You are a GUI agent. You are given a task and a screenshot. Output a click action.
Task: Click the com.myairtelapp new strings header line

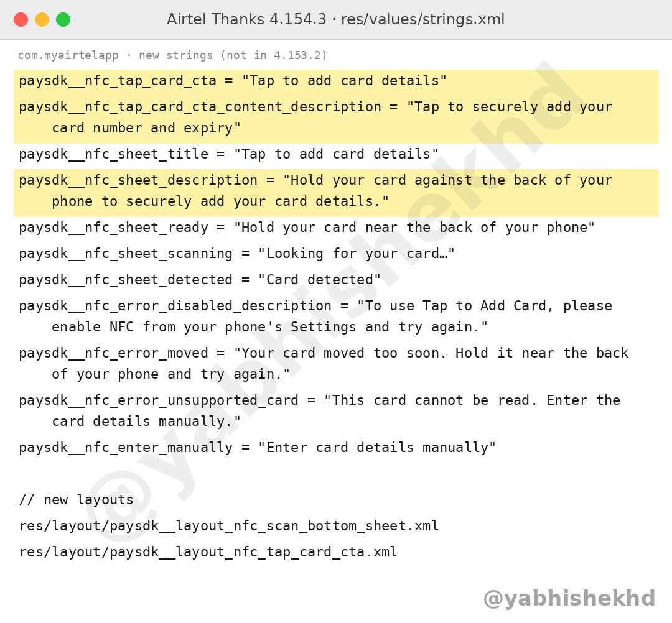pyautogui.click(x=172, y=55)
